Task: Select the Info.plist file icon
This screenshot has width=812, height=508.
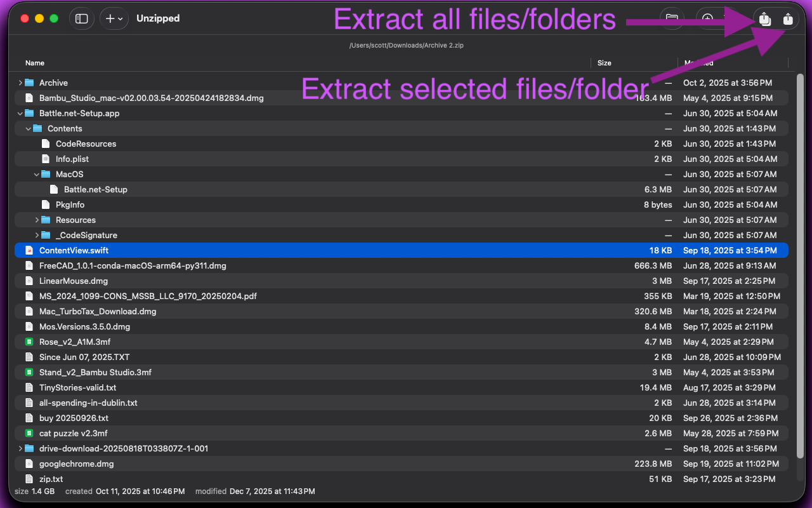Action: coord(45,159)
